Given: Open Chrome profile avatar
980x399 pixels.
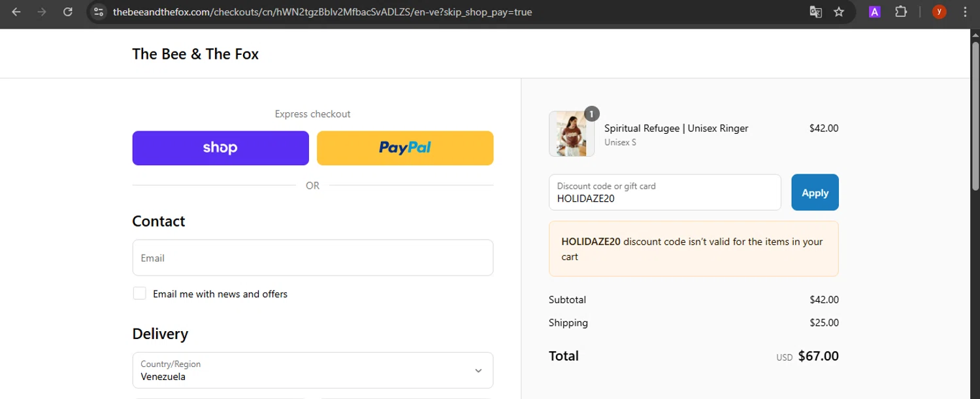Looking at the screenshot, I should click(x=939, y=12).
